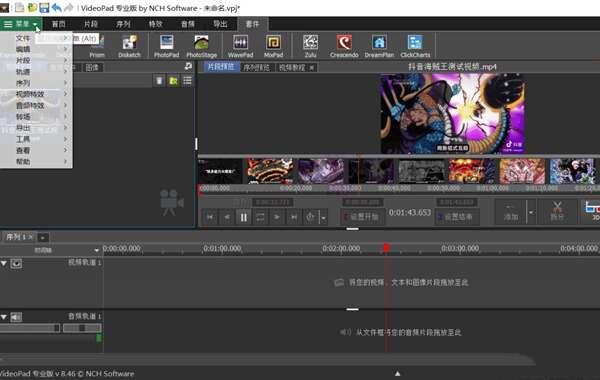Launch the ClickCharts suite icon
Screen dimensions: 600x380
pos(415,46)
